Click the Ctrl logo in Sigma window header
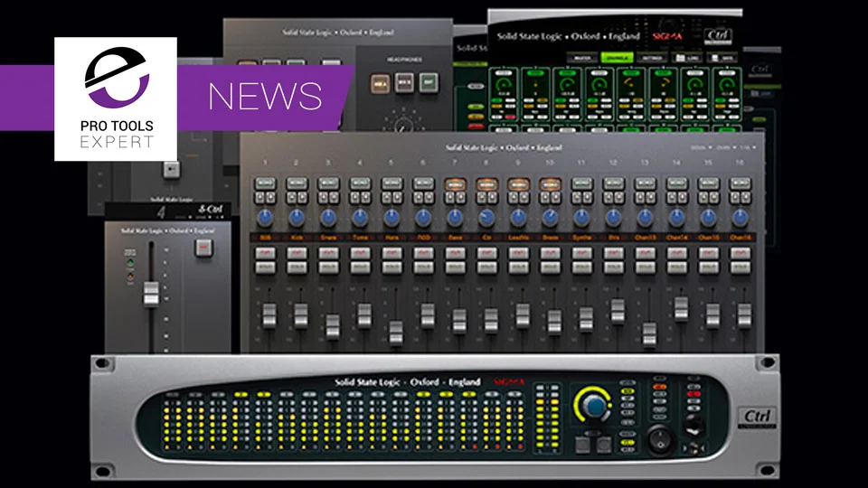 coord(718,36)
